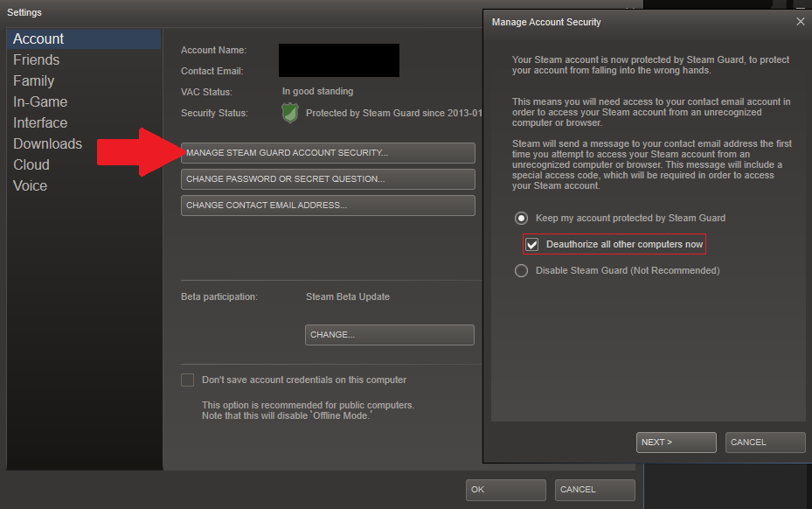This screenshot has height=509, width=812.
Task: Select Disable Steam Guard radio option
Action: [521, 270]
